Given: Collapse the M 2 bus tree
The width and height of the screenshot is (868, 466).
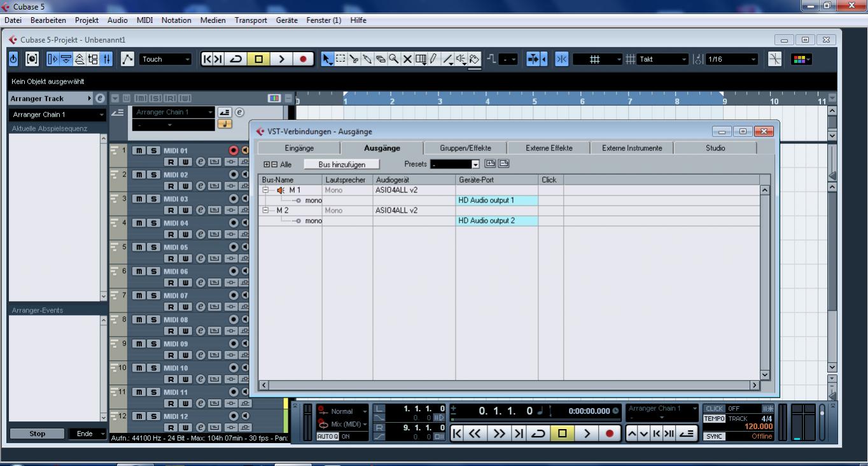Looking at the screenshot, I should coord(266,210).
